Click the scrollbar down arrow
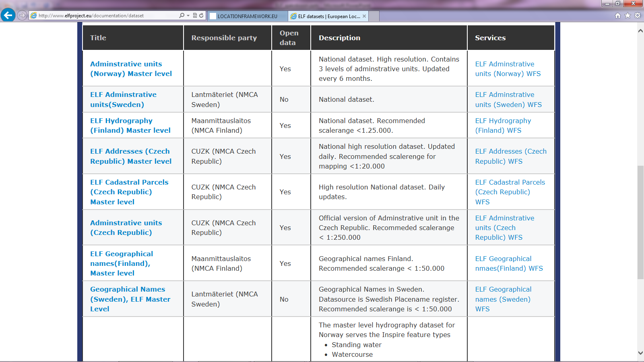644x362 pixels. tap(640, 353)
